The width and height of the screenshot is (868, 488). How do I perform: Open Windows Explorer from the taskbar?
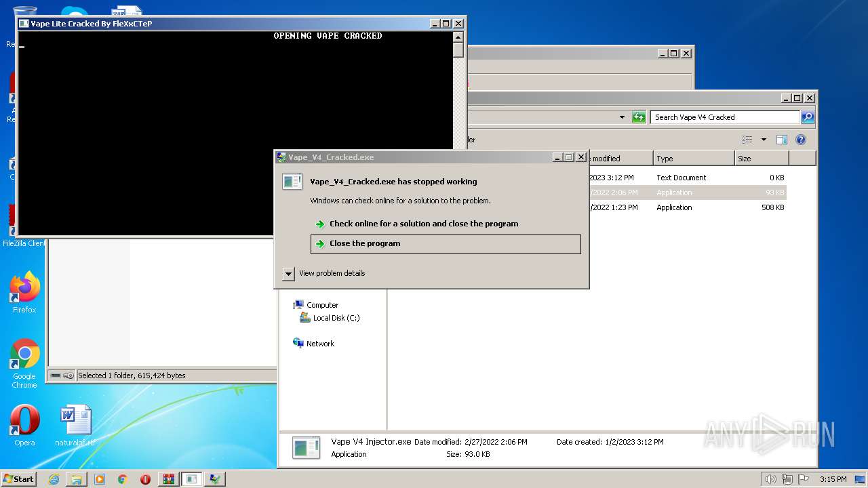pos(77,479)
